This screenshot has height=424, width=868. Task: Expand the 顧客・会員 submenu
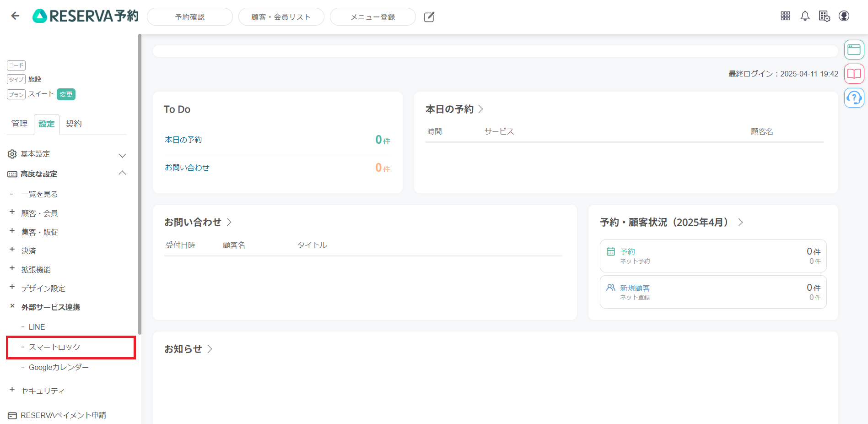tap(12, 212)
